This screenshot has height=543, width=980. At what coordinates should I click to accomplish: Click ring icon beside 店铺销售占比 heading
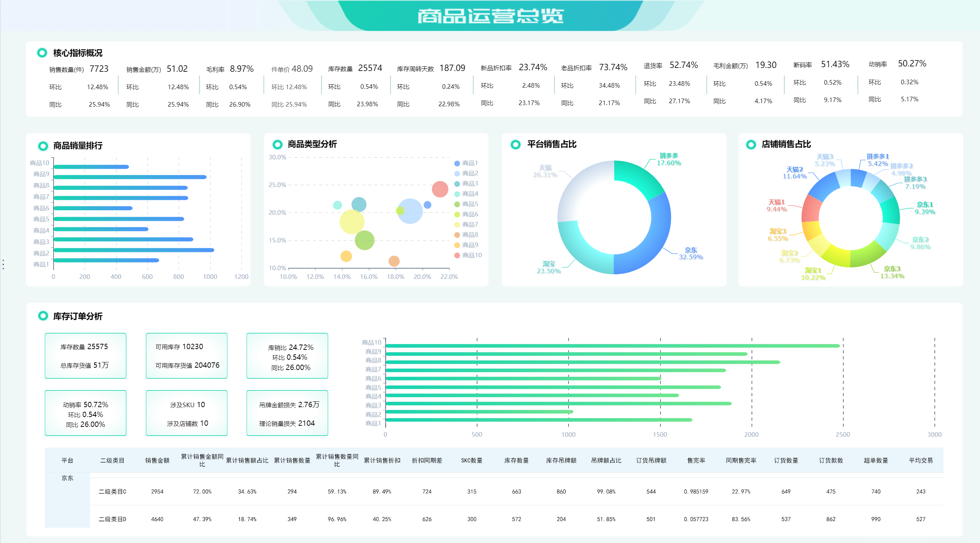click(751, 144)
